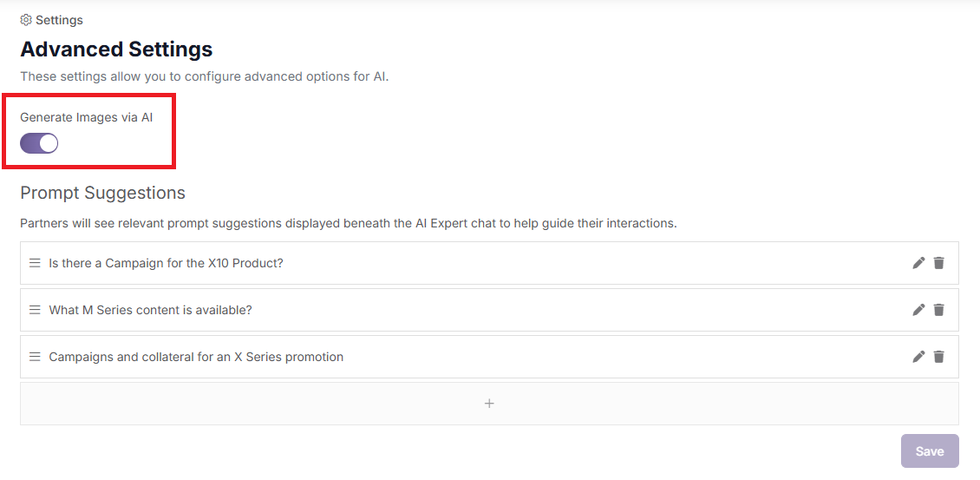Screen dimensions: 980x480
Task: Select 'What M Series content is available?' row
Action: [x=489, y=310]
